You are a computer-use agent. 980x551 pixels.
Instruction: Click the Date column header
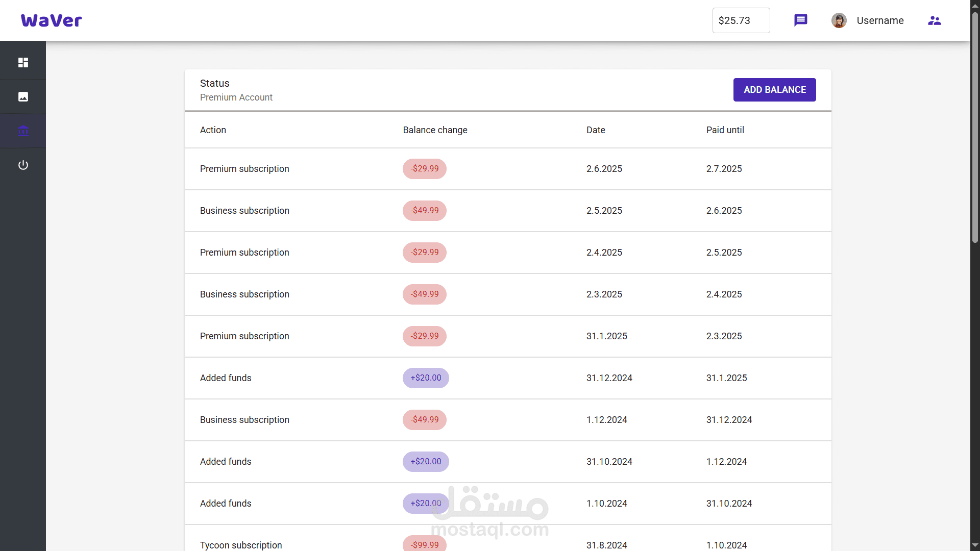595,130
